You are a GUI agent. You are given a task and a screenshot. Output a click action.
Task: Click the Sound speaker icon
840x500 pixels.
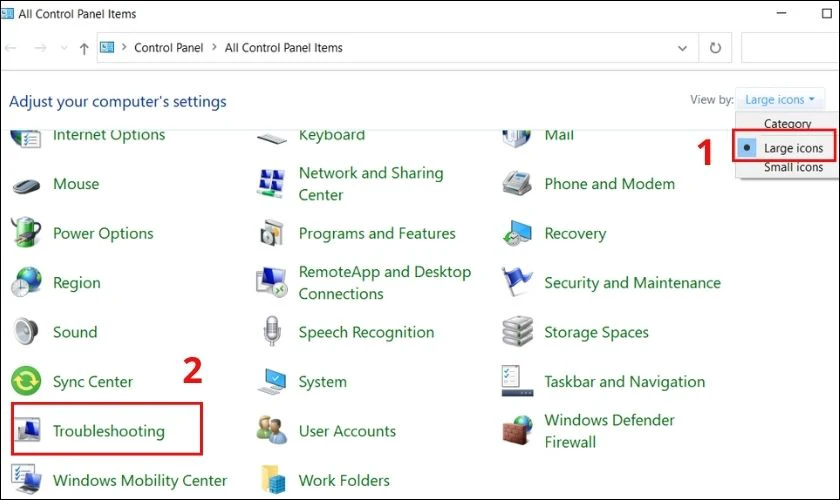coord(26,331)
